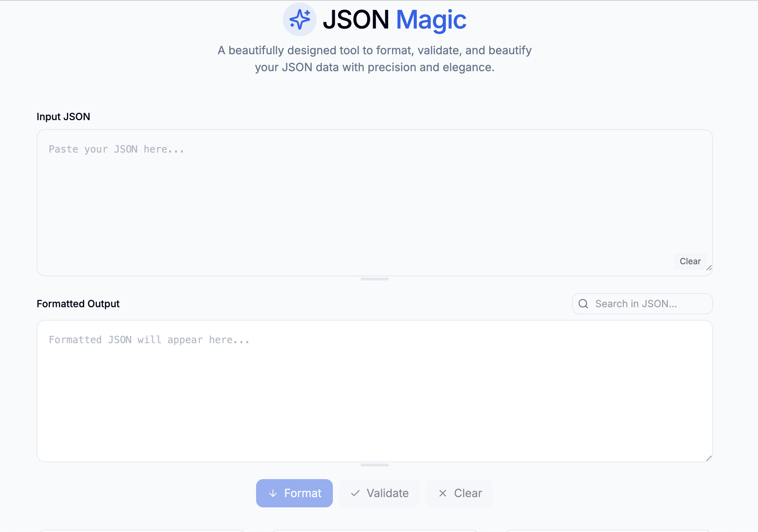Focus the Input JSON text area
The width and height of the screenshot is (758, 532).
[375, 203]
